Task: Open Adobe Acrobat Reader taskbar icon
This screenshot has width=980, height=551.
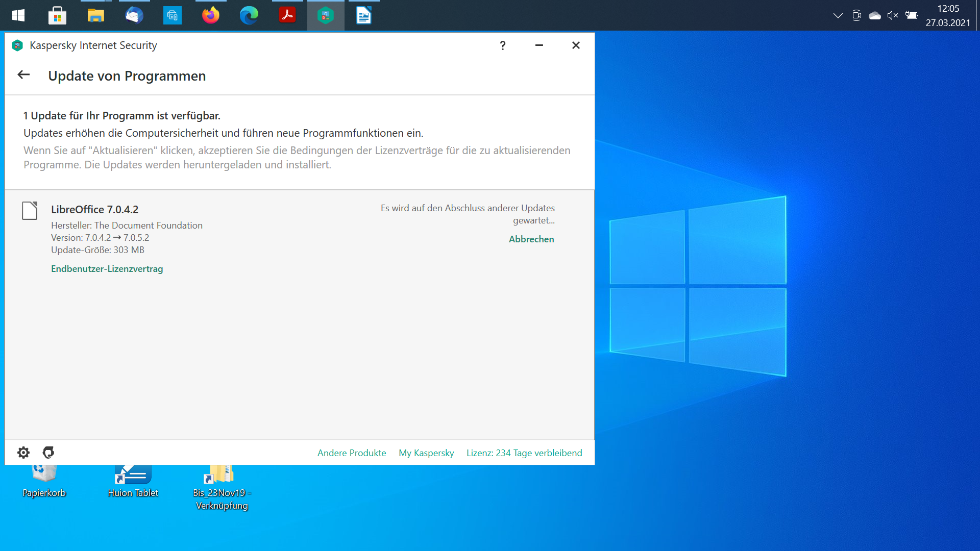Action: 287,15
